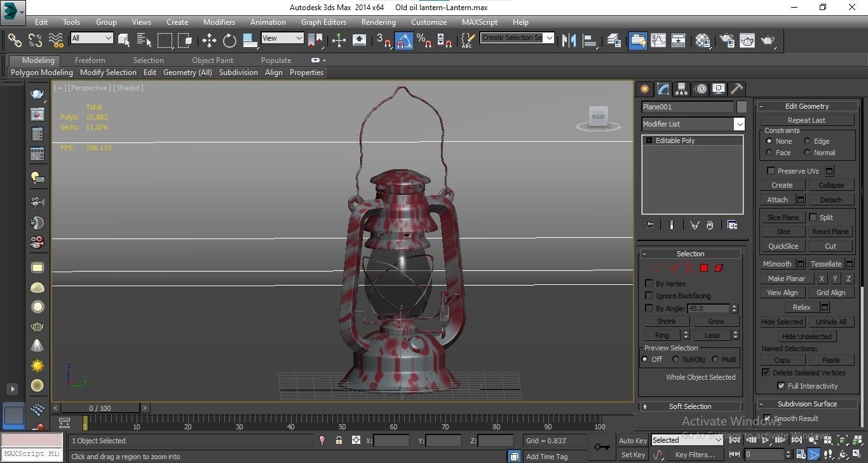Check the Preserve UVs option
The image size is (868, 463).
tap(771, 171)
